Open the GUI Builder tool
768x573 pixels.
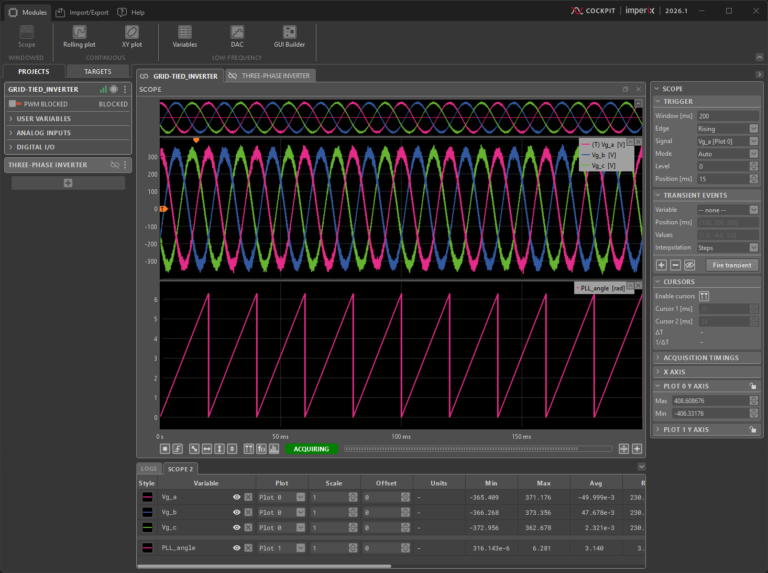pos(288,37)
